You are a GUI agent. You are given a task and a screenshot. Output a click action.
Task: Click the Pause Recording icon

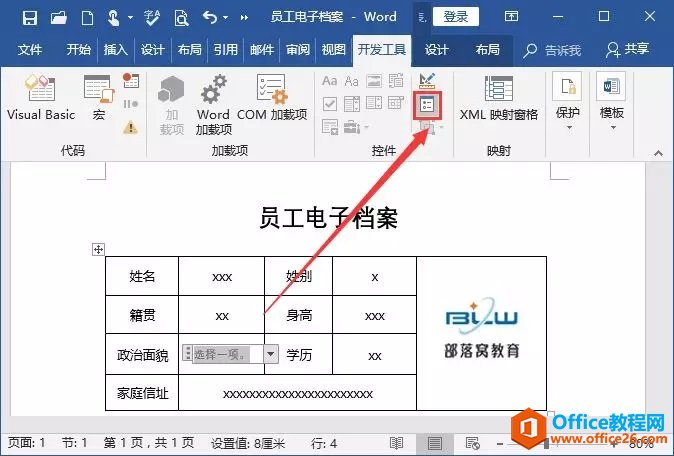[131, 104]
